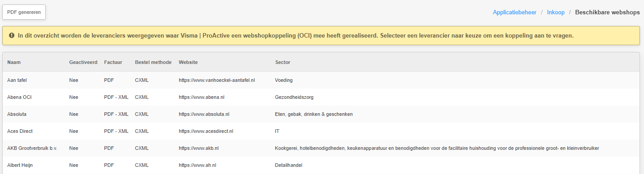This screenshot has height=174, width=644.
Task: Click website https://www.absoluta.nl
Action: point(204,114)
